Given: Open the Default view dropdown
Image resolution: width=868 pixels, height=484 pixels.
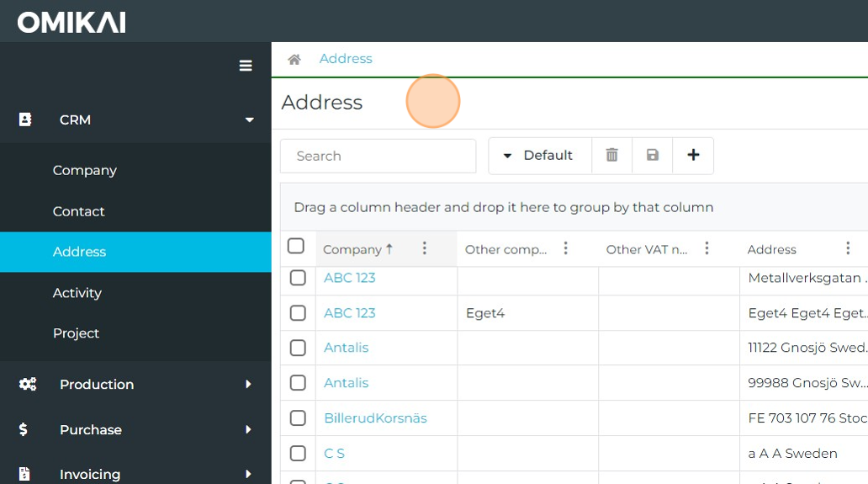Looking at the screenshot, I should click(539, 156).
